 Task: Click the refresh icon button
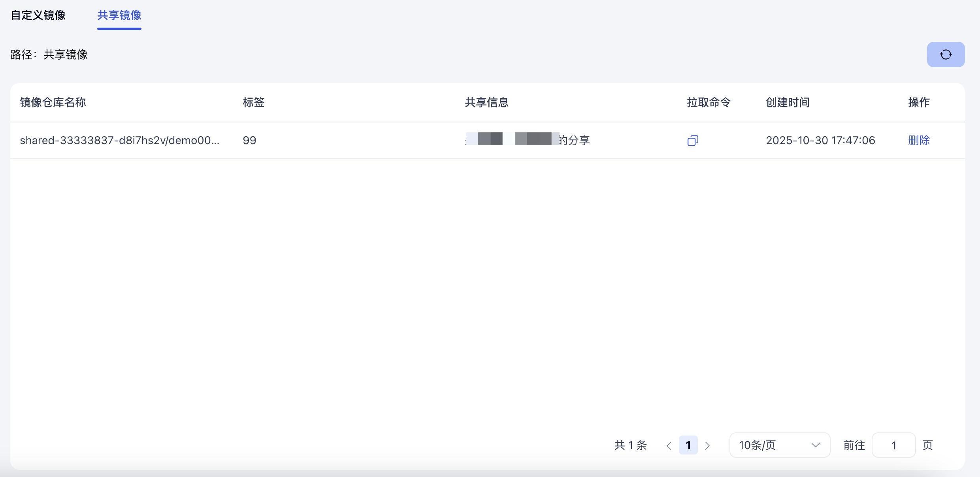946,54
